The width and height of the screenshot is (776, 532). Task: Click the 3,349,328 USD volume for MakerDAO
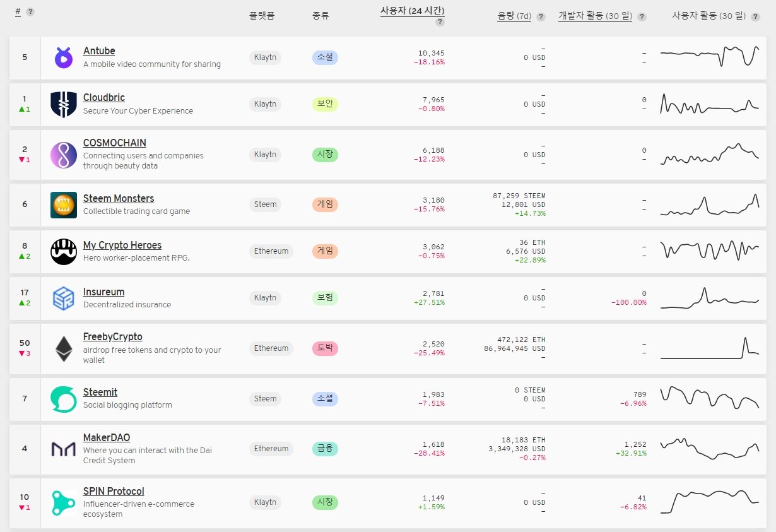pos(517,449)
